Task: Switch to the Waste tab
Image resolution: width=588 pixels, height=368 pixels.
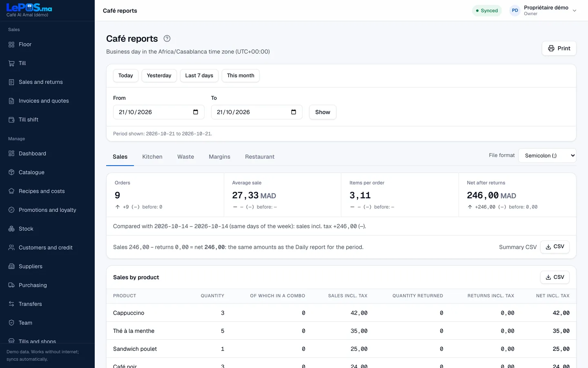Action: pyautogui.click(x=186, y=157)
